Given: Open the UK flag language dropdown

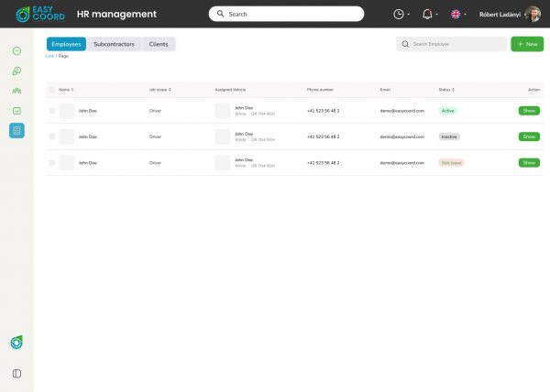Looking at the screenshot, I should tap(458, 14).
